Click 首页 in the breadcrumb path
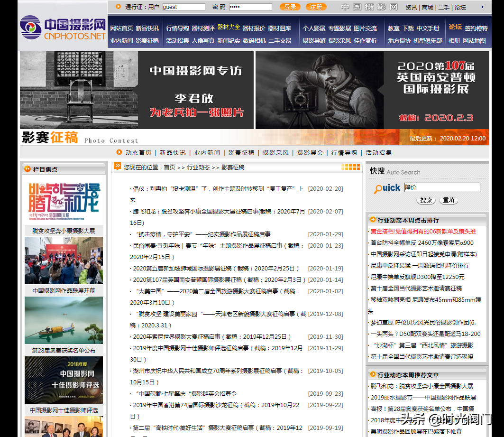 [169, 167]
